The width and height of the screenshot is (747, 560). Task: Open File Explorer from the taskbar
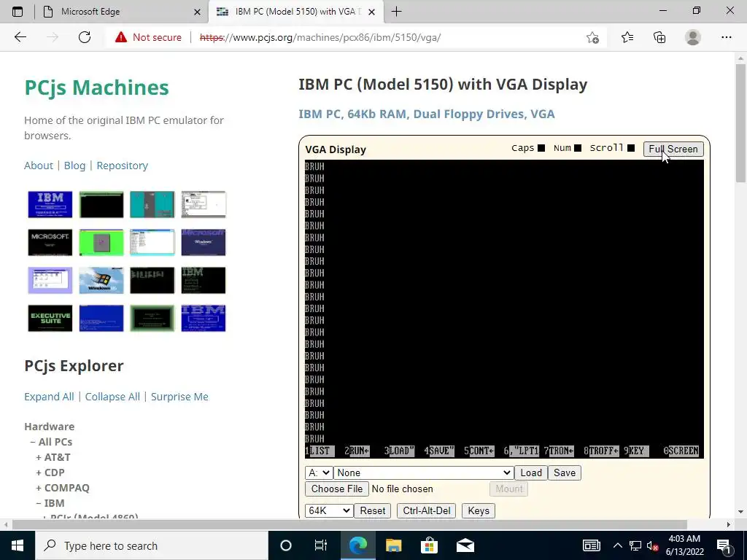393,545
